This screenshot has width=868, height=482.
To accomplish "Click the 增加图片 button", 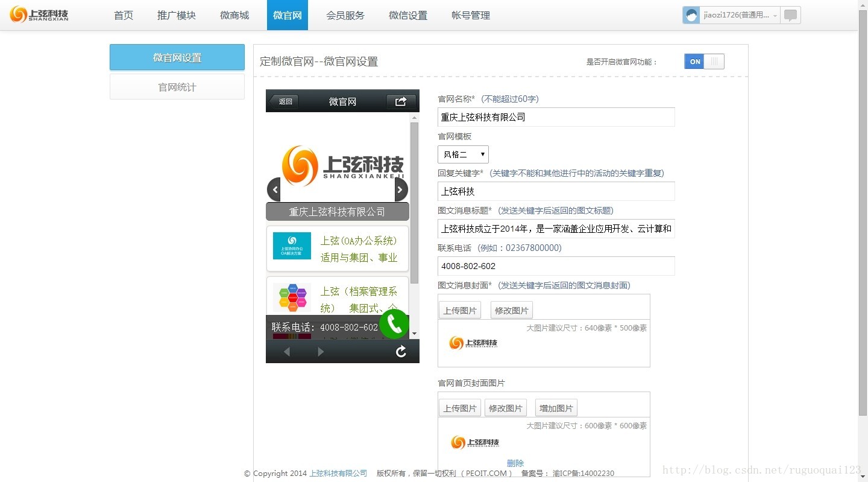I will click(556, 408).
